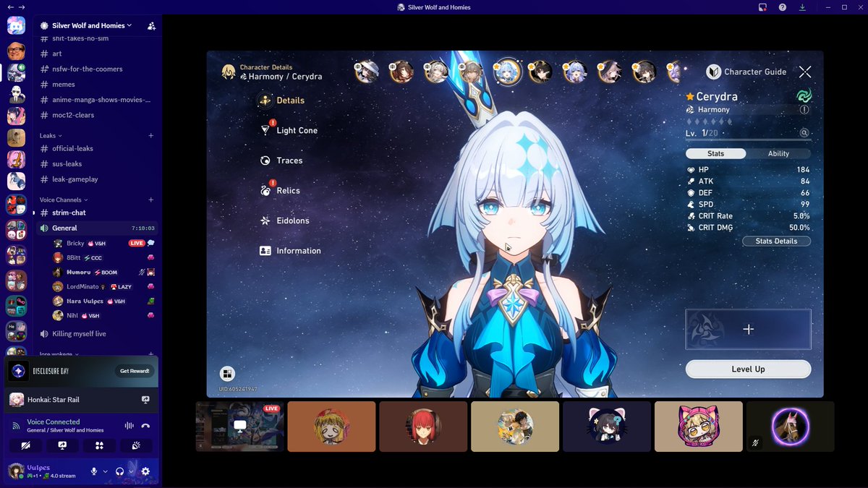Click Bricky in the General voice channel
Viewport: 868px width, 488px height.
click(x=103, y=244)
